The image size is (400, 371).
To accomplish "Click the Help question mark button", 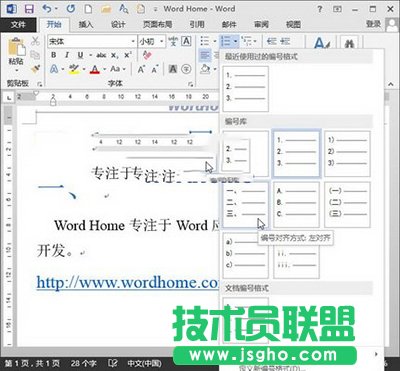I will [x=319, y=9].
